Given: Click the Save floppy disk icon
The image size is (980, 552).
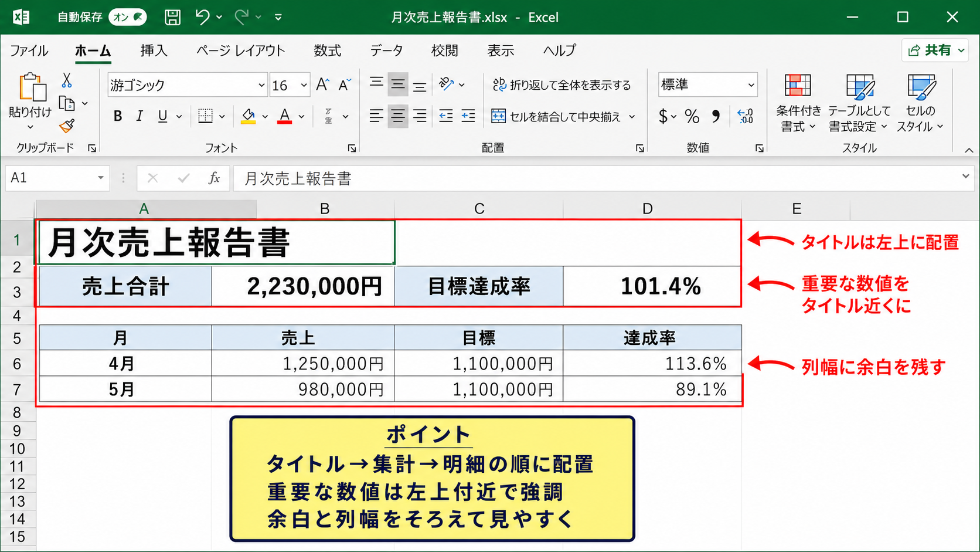Looking at the screenshot, I should click(172, 17).
